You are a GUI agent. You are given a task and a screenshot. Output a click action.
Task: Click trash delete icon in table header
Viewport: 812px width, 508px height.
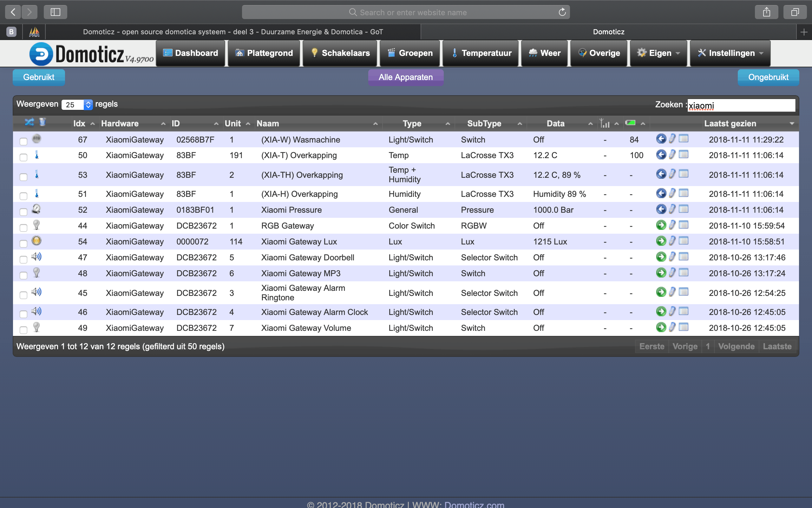click(42, 122)
